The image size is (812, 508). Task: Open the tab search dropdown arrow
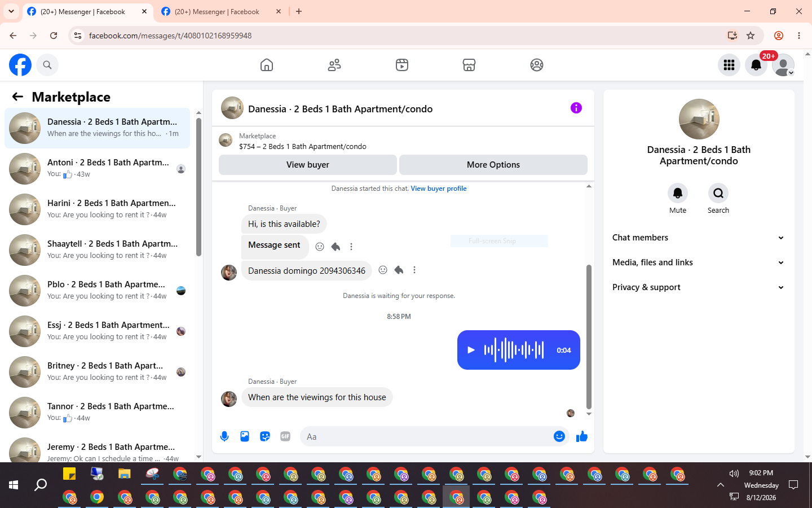click(x=11, y=11)
